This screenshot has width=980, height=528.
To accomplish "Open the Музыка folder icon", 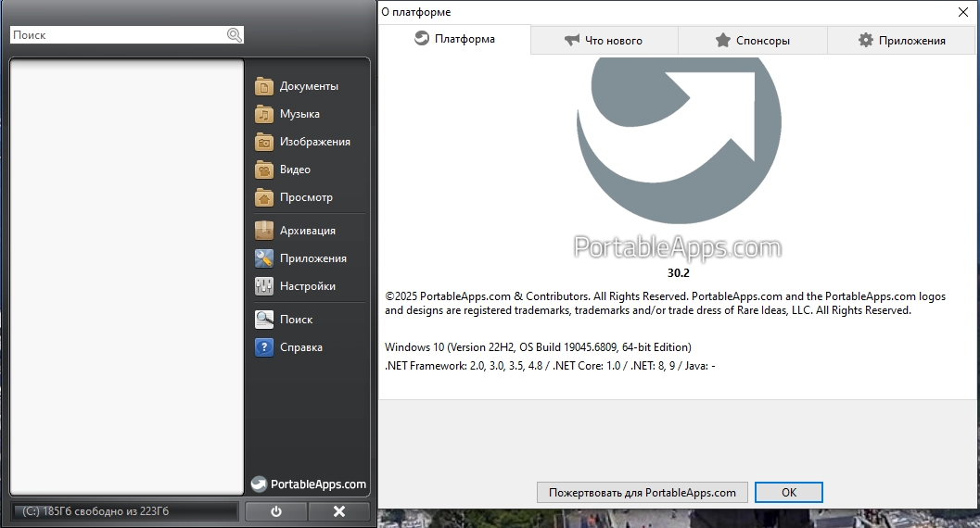I will (x=264, y=114).
